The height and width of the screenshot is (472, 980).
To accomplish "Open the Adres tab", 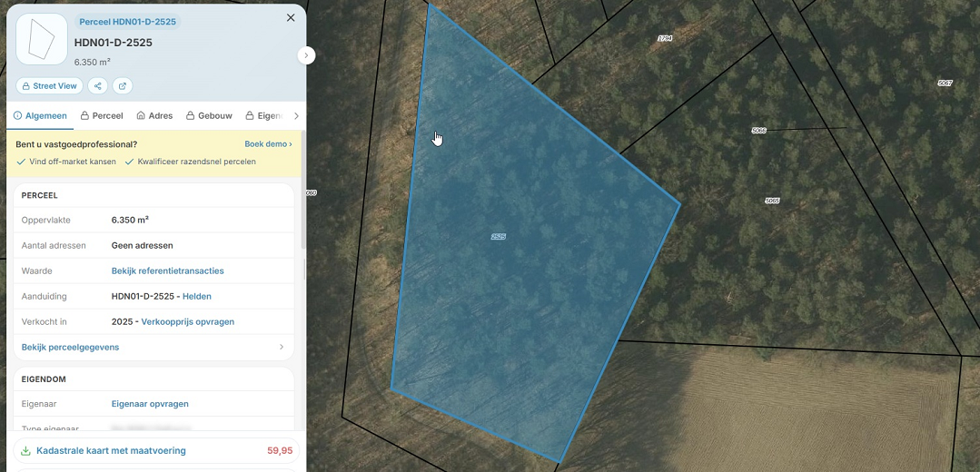I will tap(154, 116).
